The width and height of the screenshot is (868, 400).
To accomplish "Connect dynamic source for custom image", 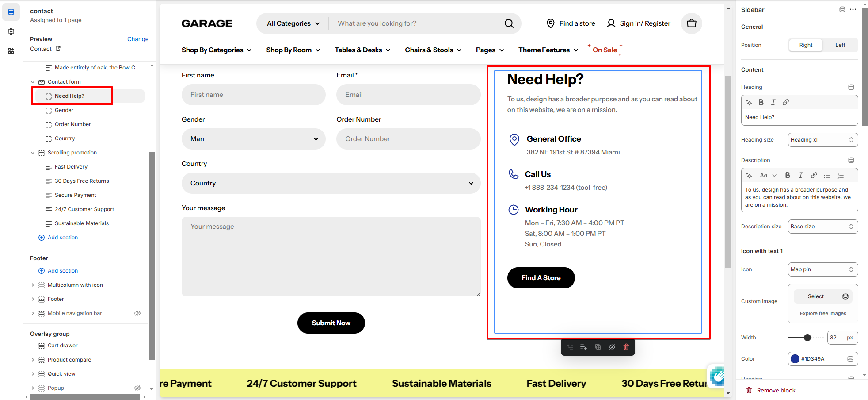I will click(x=845, y=296).
